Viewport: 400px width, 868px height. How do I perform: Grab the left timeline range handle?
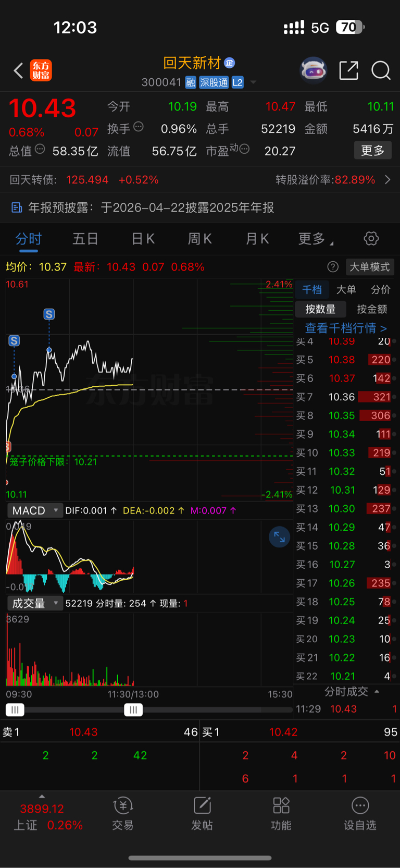[x=15, y=710]
